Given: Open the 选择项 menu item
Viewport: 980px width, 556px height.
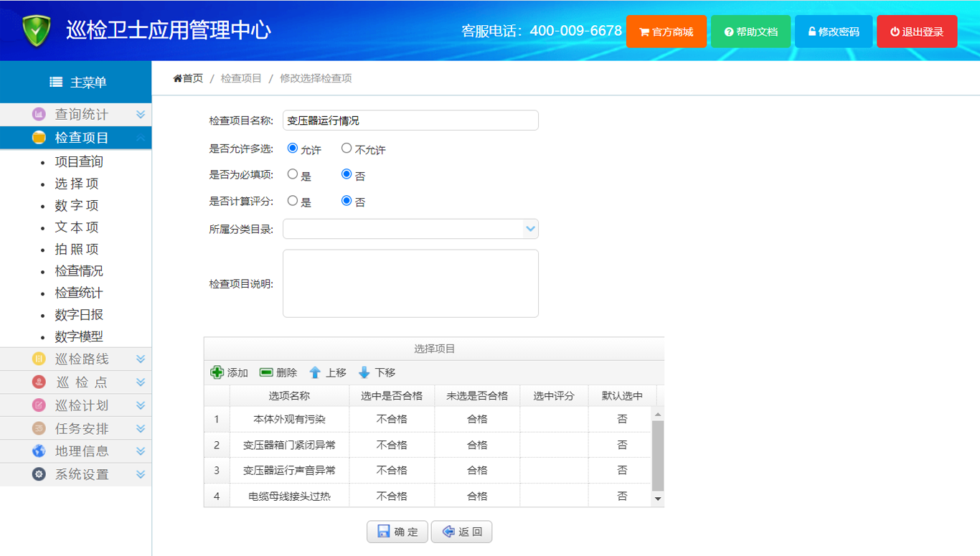Looking at the screenshot, I should (x=77, y=184).
